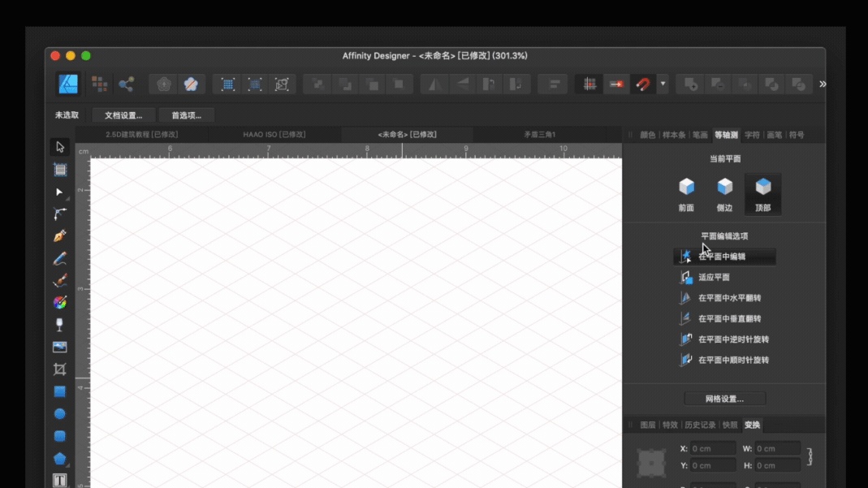Open the 图层 layers tab
The image size is (868, 488).
647,425
